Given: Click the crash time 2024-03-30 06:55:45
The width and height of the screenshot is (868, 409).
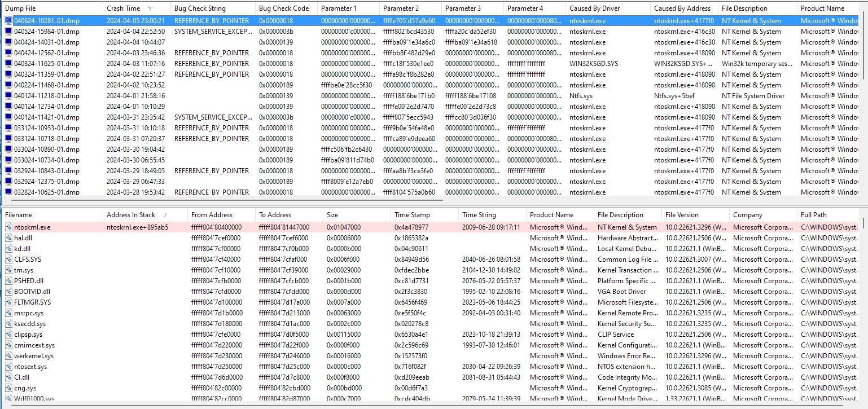Looking at the screenshot, I should coord(135,160).
